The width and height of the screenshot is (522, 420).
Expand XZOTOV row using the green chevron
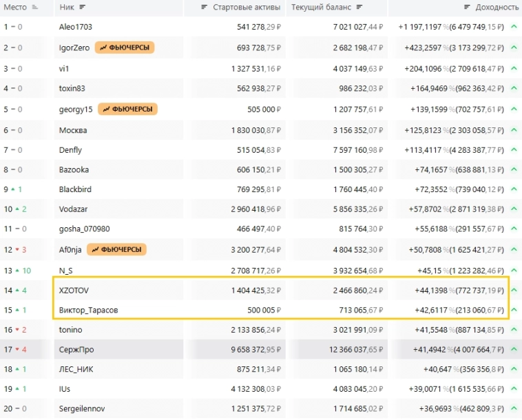tap(513, 291)
